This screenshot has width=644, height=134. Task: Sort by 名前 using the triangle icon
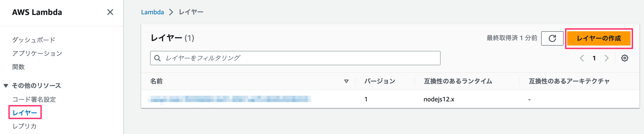click(x=346, y=81)
